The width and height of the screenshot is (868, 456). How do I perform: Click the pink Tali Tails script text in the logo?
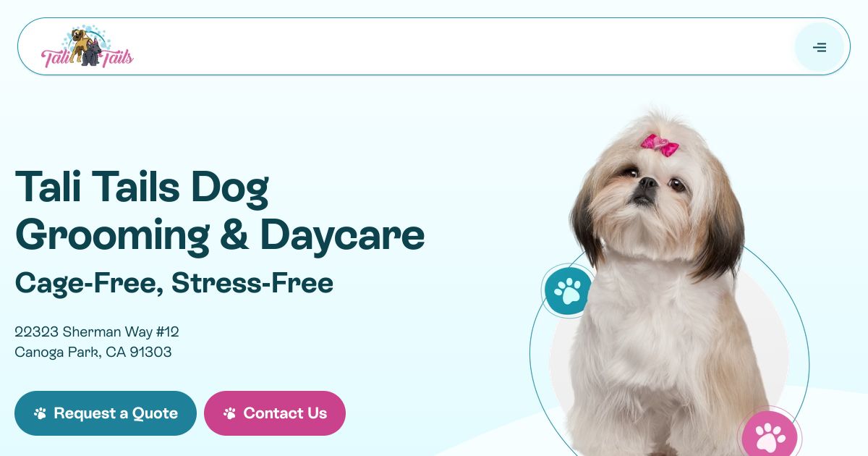pyautogui.click(x=88, y=59)
